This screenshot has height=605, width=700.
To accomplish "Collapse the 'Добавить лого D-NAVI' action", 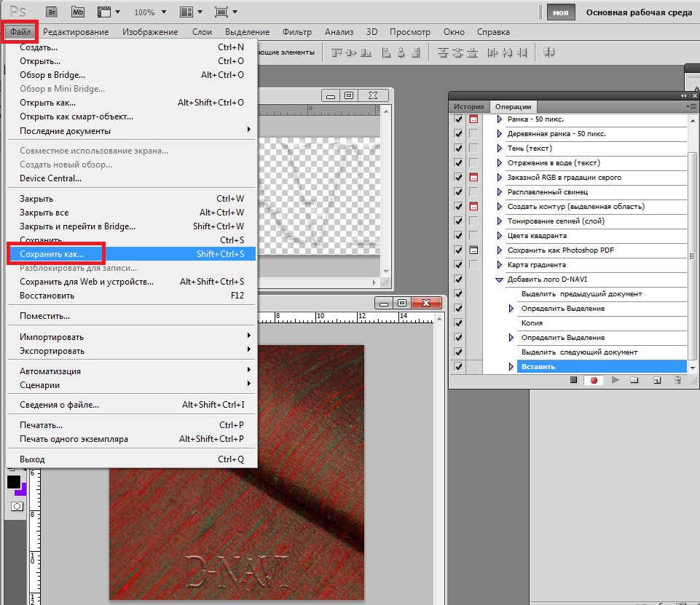I will point(499,280).
